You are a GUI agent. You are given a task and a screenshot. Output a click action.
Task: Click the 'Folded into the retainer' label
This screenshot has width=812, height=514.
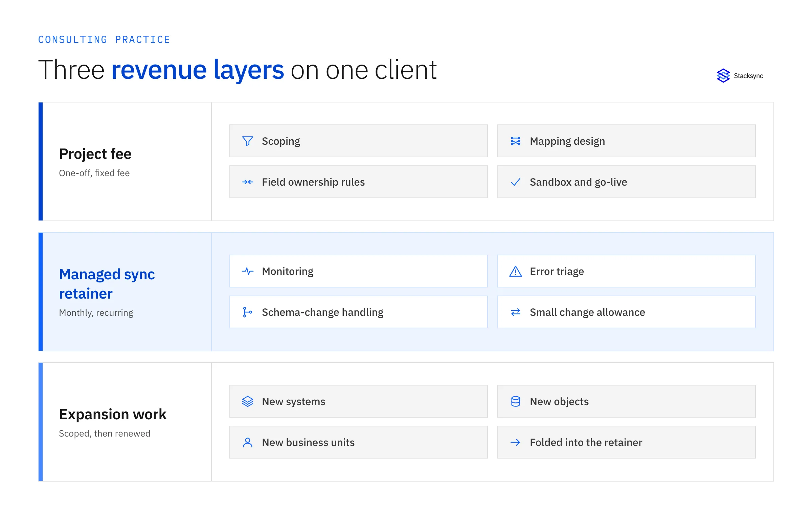point(586,442)
